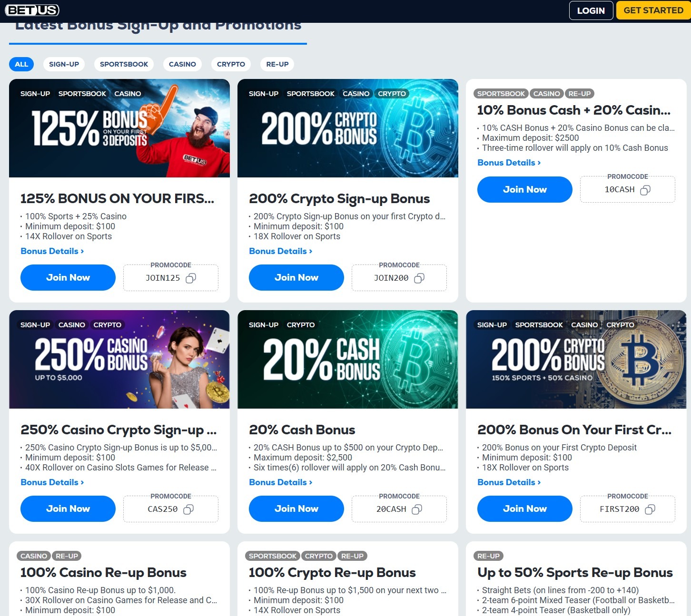The image size is (691, 616).
Task: Open Bonus Details for 250% Casino Crypto
Action: [52, 482]
